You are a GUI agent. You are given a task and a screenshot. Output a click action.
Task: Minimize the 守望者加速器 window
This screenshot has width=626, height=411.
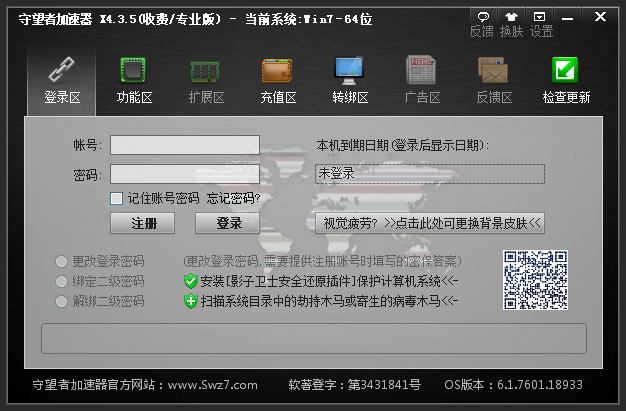click(567, 18)
